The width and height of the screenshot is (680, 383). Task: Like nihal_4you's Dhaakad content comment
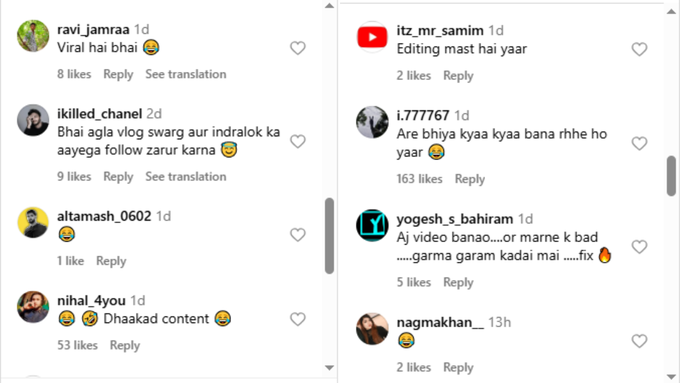[298, 319]
